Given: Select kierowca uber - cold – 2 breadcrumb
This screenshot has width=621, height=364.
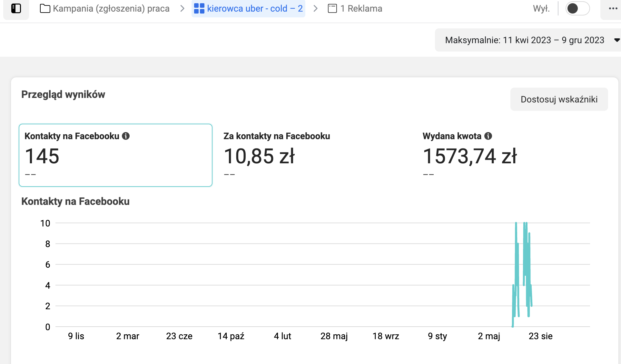Looking at the screenshot, I should (254, 8).
